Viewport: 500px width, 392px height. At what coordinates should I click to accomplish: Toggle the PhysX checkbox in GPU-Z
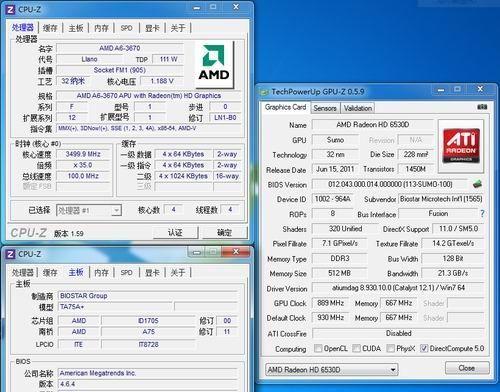[x=390, y=348]
